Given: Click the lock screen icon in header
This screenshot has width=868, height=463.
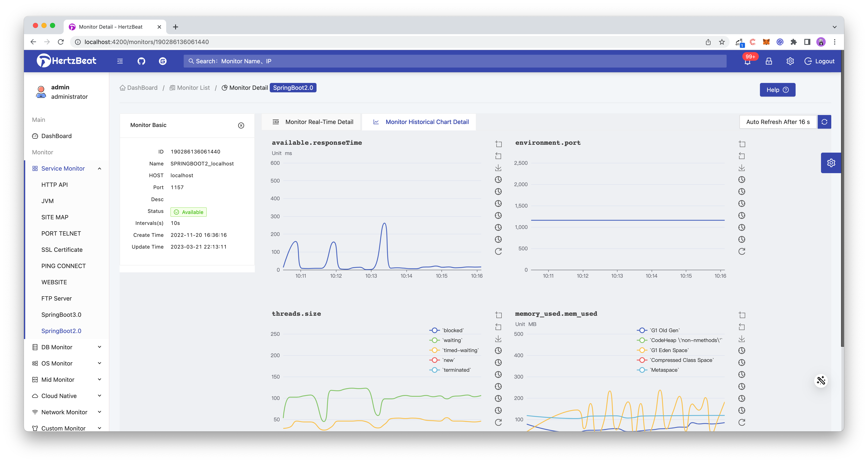Looking at the screenshot, I should click(769, 61).
